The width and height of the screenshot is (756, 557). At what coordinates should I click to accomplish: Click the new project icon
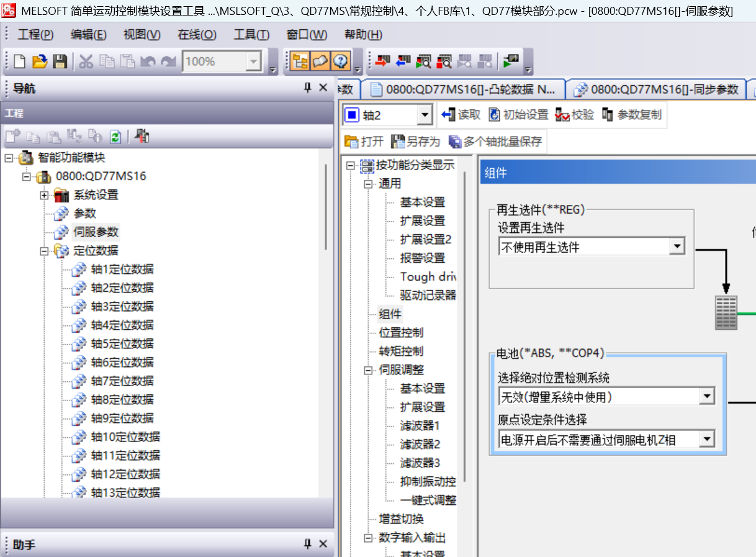(20, 61)
